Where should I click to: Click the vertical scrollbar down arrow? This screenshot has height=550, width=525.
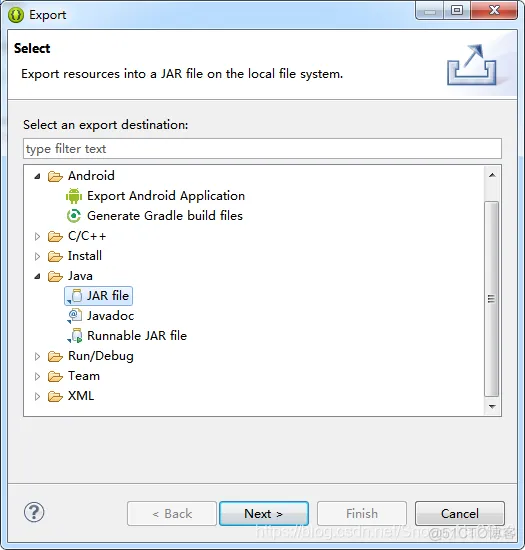[492, 407]
